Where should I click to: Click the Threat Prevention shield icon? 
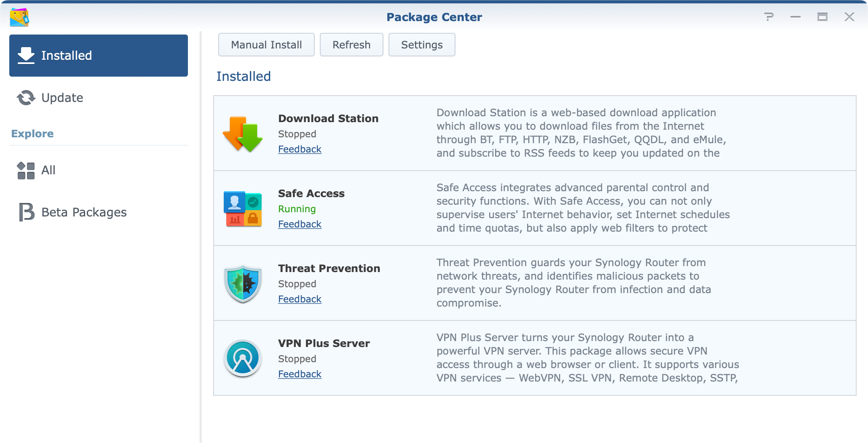[243, 284]
